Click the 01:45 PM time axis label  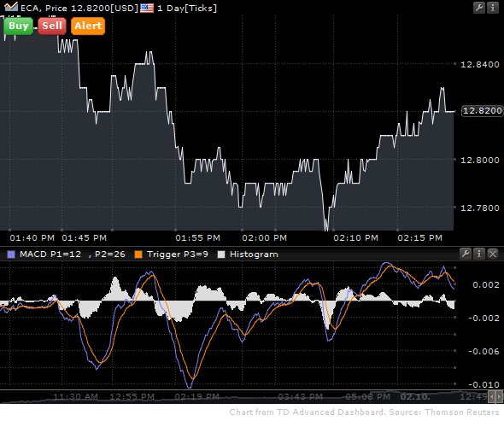[x=85, y=237]
